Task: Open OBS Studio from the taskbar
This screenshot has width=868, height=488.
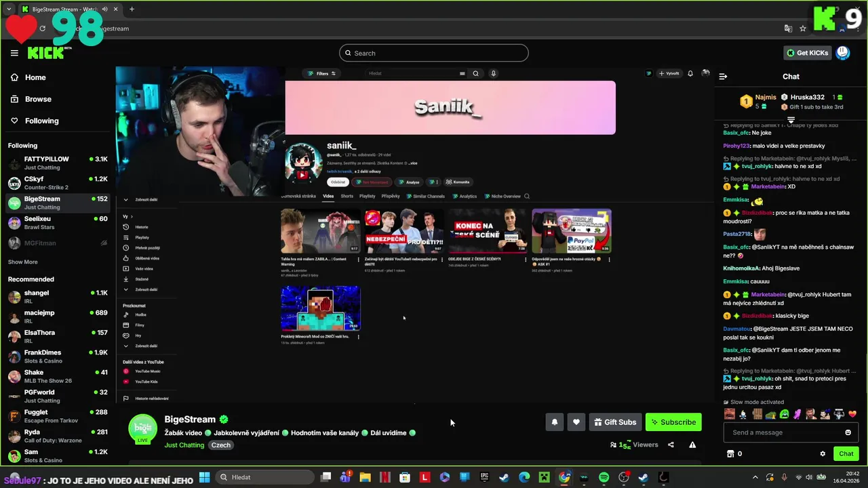Action: (624, 477)
